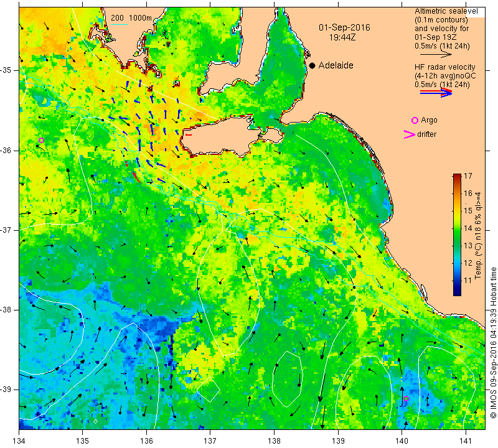Click the magenta Argo circle in legend
Screen dimensions: 498x448
pos(415,120)
